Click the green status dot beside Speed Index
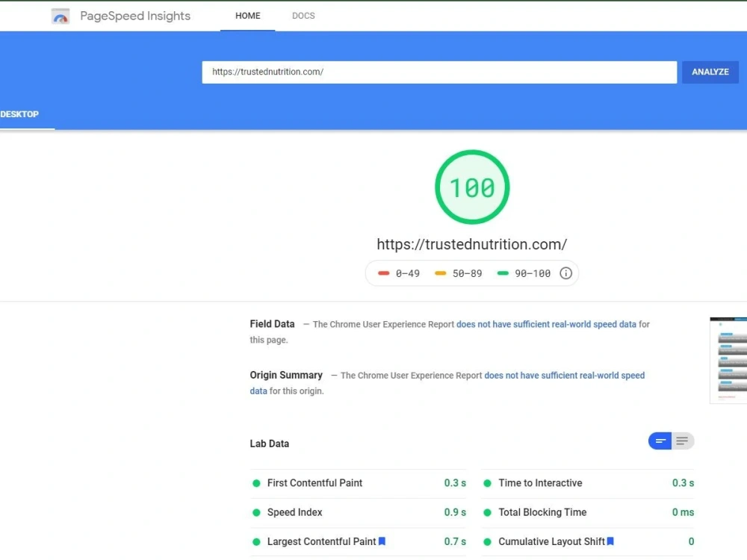 (x=256, y=513)
